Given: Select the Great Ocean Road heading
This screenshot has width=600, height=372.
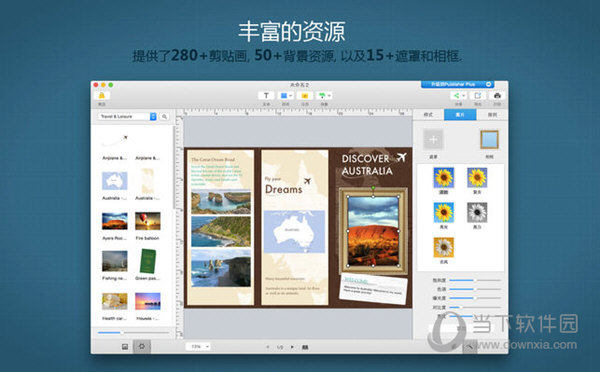Looking at the screenshot, I should (213, 160).
